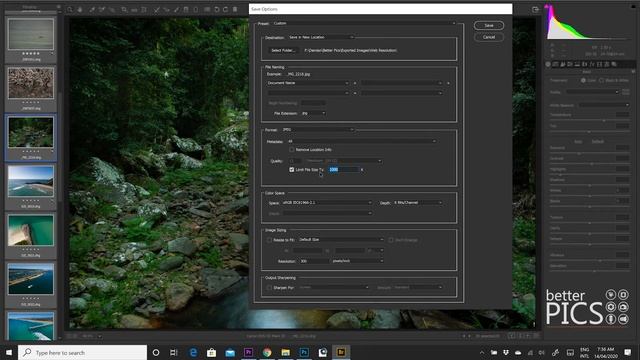640x360 pixels.
Task: Open the Tone Curve panel tab icon
Action: [556, 64]
